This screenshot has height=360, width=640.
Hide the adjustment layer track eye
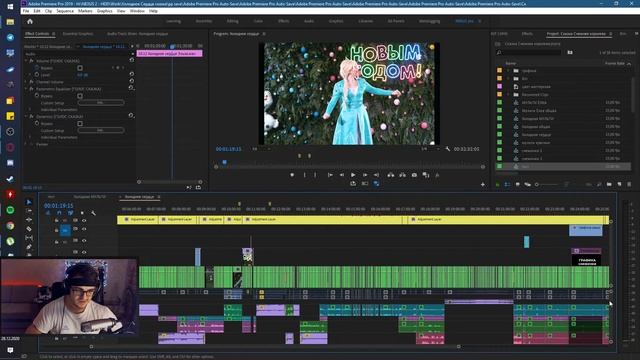click(84, 220)
